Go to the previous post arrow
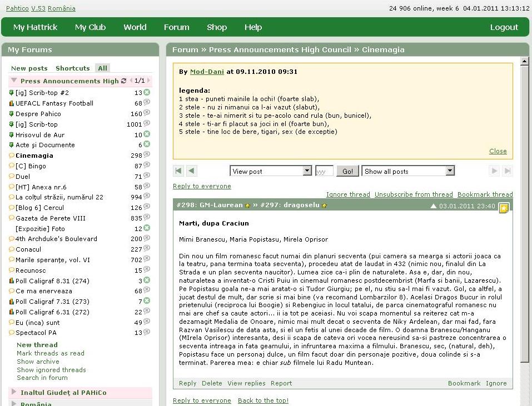 (191, 171)
